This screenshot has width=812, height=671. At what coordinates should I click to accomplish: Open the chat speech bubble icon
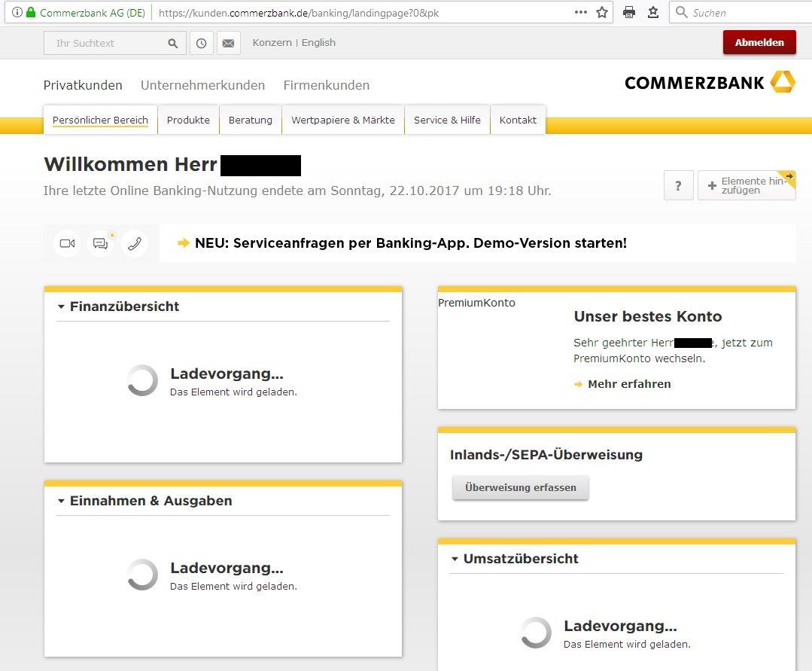100,243
